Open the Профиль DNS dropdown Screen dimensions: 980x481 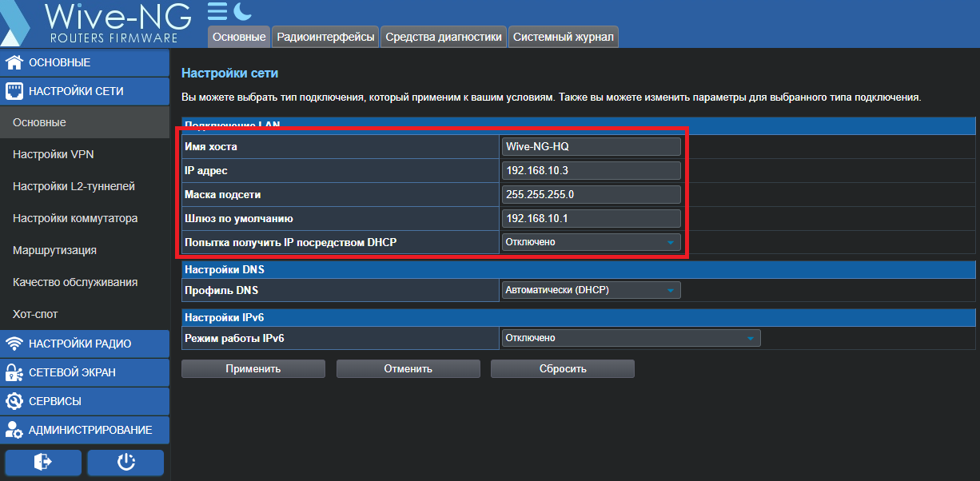pos(592,290)
